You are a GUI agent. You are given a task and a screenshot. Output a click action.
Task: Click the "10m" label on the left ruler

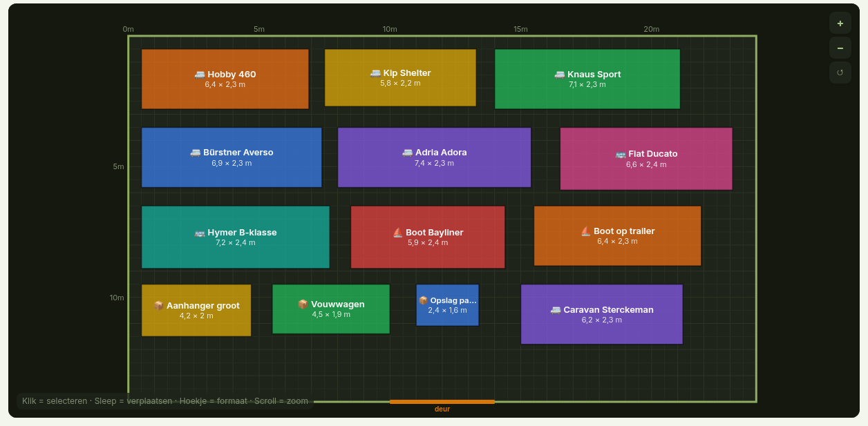[x=117, y=298]
